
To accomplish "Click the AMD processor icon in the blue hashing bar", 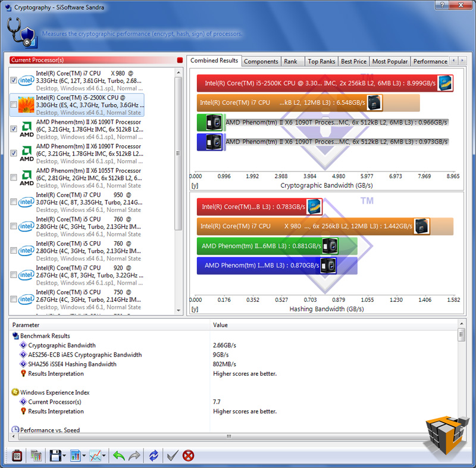I will [x=328, y=266].
